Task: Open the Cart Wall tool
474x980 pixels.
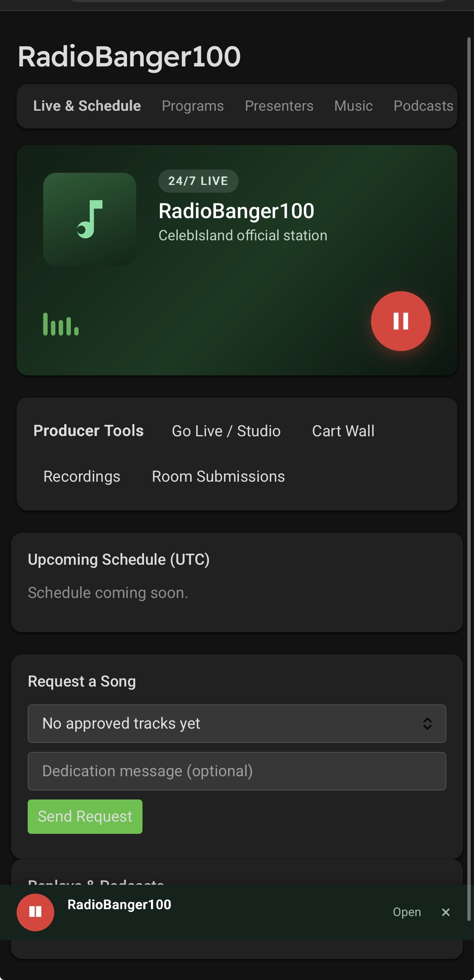Action: tap(343, 431)
